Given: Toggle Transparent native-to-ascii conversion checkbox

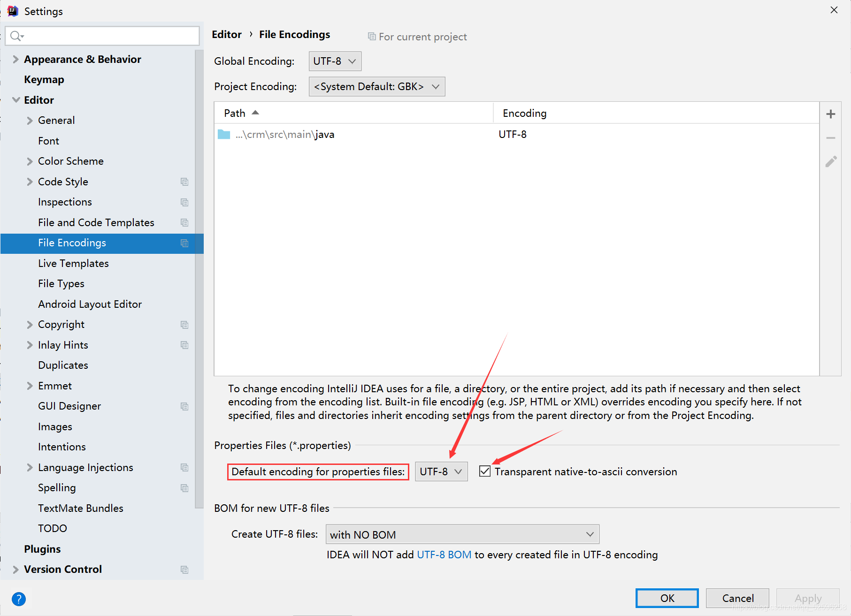Looking at the screenshot, I should tap(485, 471).
